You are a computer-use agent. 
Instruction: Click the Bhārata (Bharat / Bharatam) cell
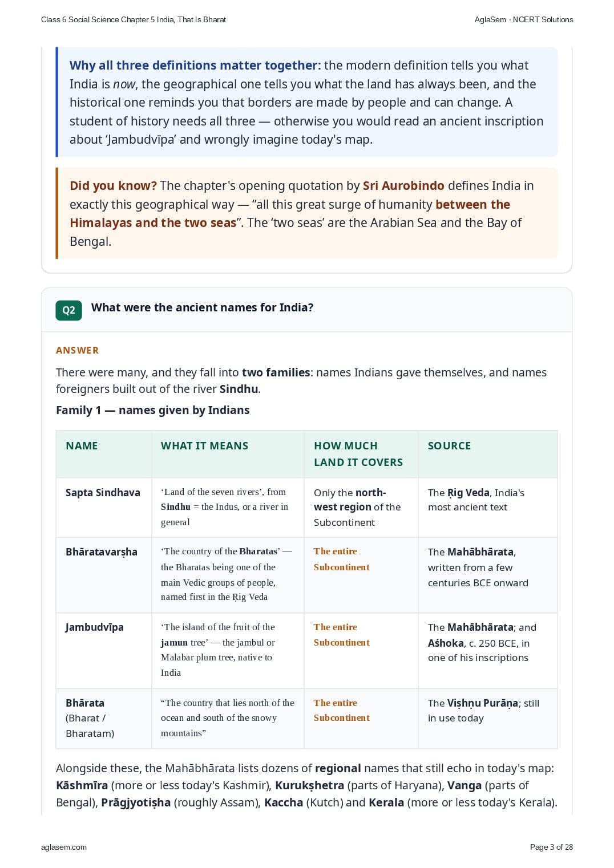pyautogui.click(x=104, y=719)
